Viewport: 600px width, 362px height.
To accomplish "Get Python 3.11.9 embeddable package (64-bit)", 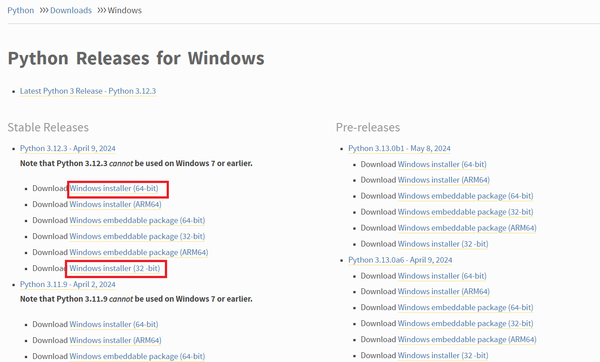I will click(137, 357).
